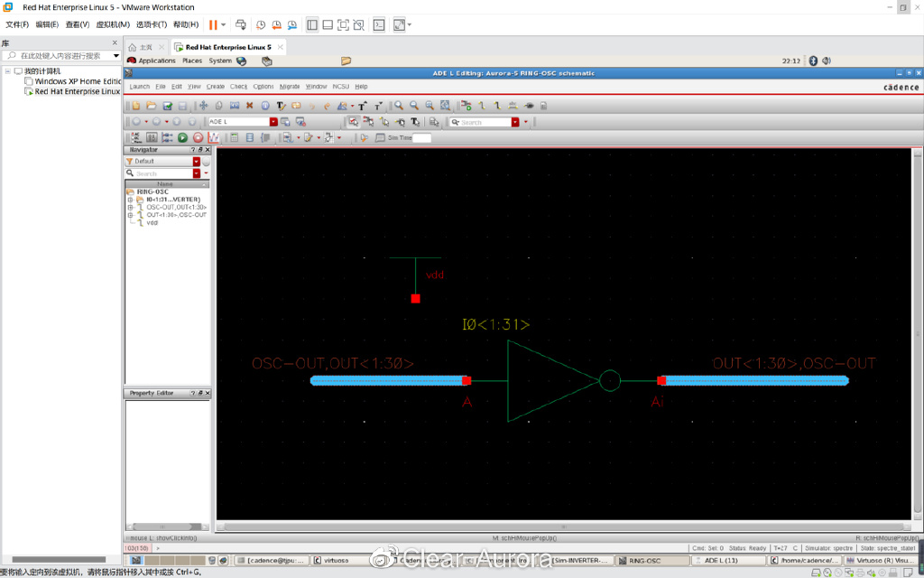Screen dimensions: 924x578
Task: Open the Create menu
Action: click(215, 87)
